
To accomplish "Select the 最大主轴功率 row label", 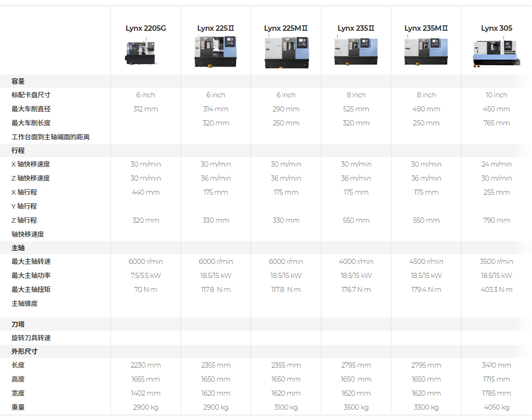I will point(31,275).
